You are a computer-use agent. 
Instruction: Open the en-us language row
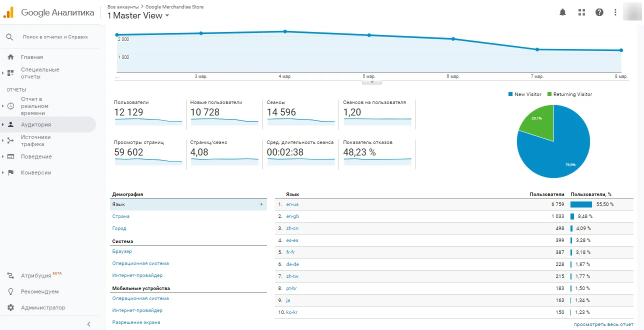pyautogui.click(x=292, y=204)
